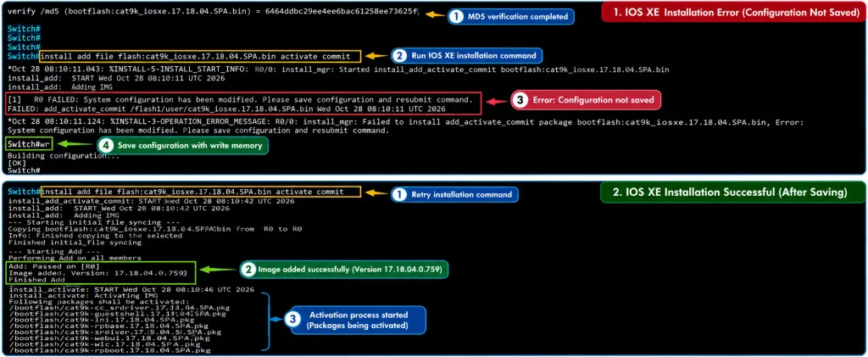This screenshot has width=868, height=357.
Task: Select the 'Copying bootflash:cat9k_iosxe' from R0 to R0 line
Action: pyautogui.click(x=155, y=229)
